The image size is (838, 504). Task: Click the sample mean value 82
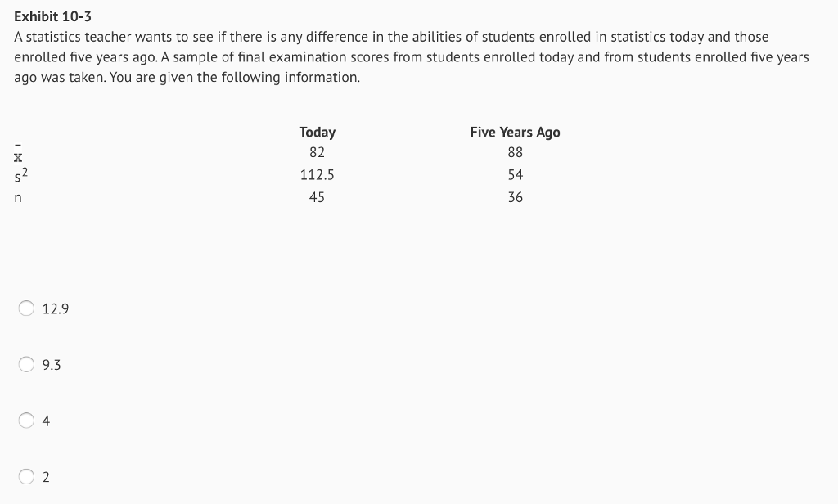click(x=317, y=152)
